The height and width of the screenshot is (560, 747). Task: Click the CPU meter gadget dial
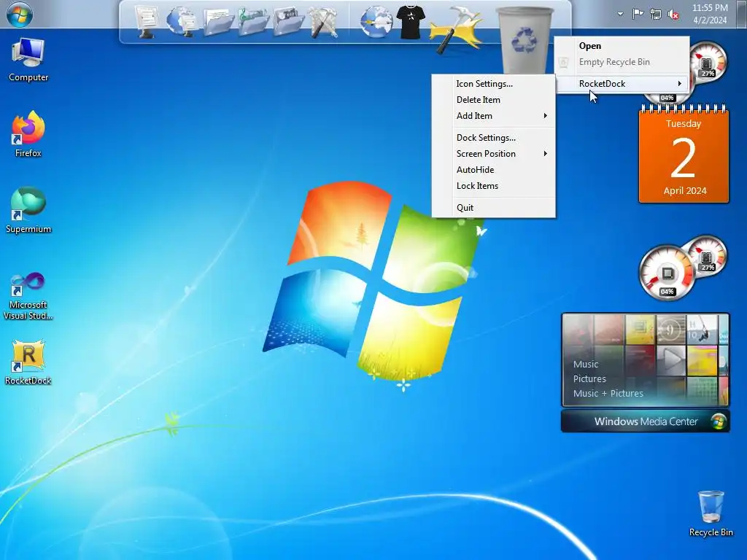[x=667, y=273]
